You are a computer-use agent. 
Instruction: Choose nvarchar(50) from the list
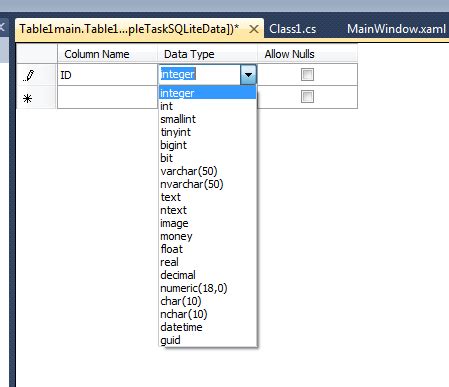pos(208,184)
